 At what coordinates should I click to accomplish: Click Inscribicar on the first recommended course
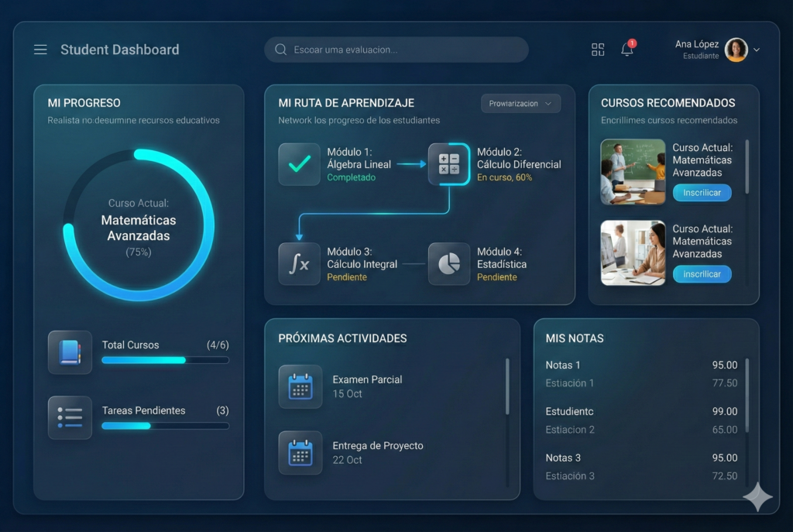click(x=702, y=193)
